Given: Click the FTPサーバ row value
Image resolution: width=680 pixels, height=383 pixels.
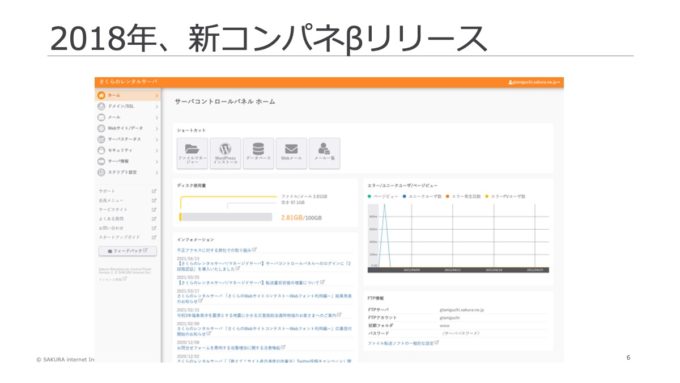Looking at the screenshot, I should tap(462, 310).
